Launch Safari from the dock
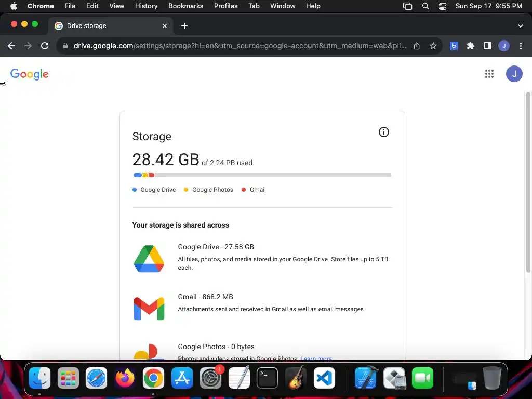 96,378
